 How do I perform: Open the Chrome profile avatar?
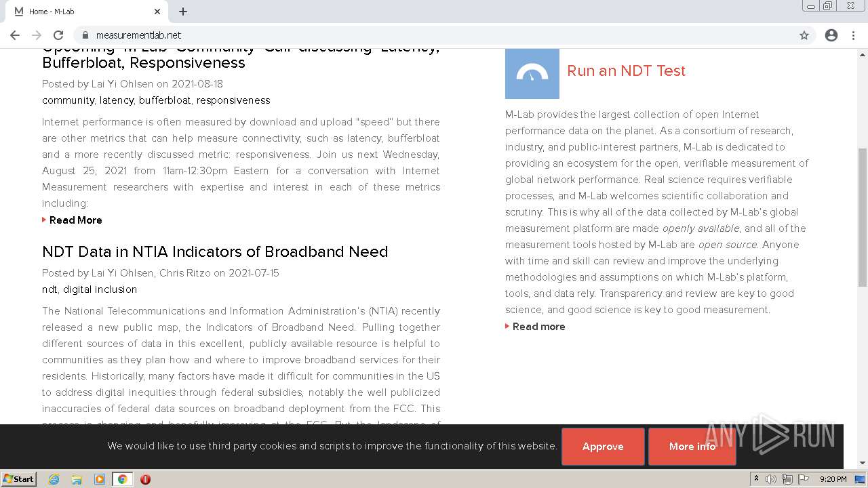click(x=831, y=35)
